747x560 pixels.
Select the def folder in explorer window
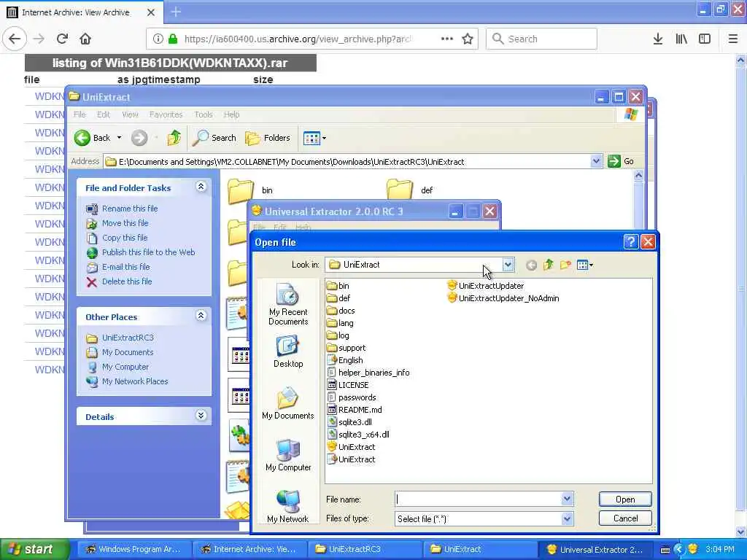tap(410, 190)
